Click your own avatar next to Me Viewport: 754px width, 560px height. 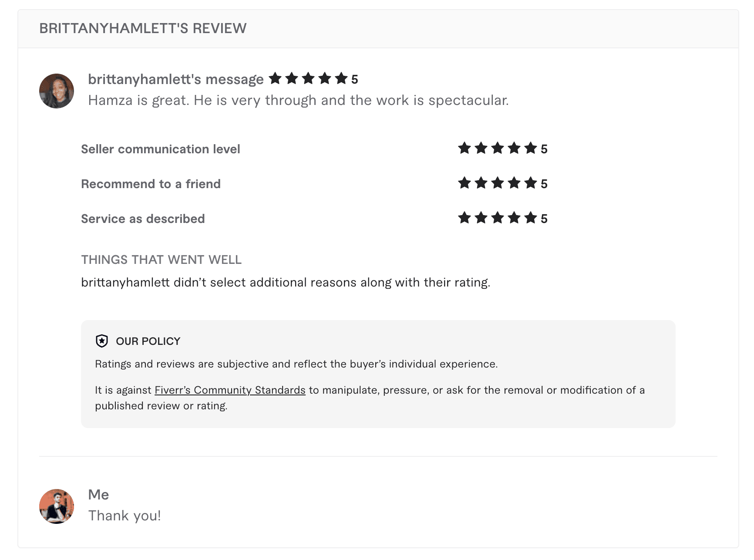(x=56, y=506)
